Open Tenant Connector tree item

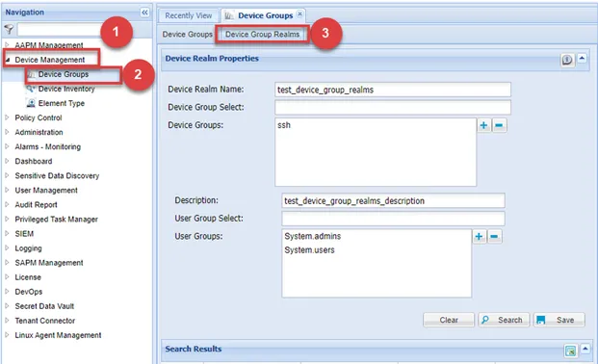[x=44, y=321]
